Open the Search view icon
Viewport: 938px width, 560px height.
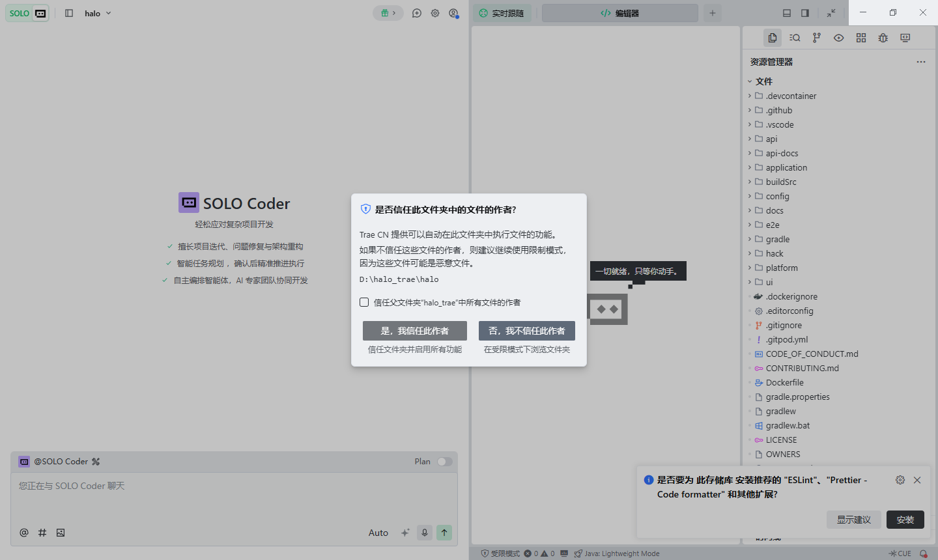pos(795,38)
